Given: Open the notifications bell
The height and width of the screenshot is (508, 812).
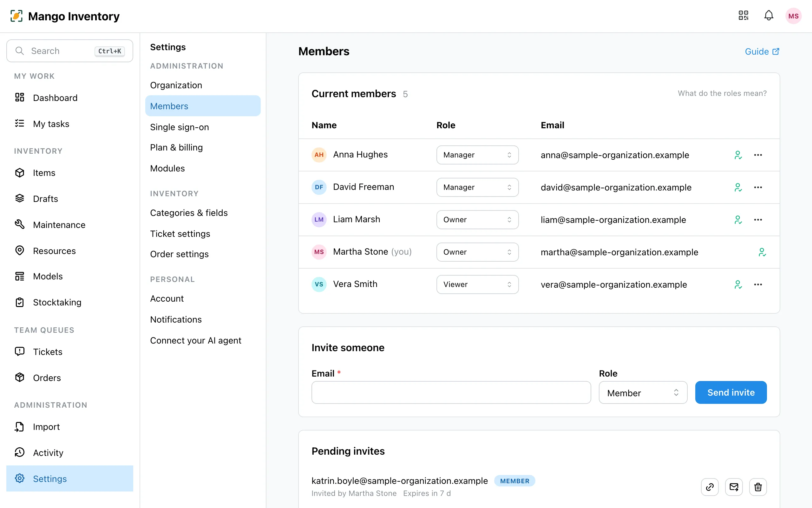Looking at the screenshot, I should pos(769,16).
